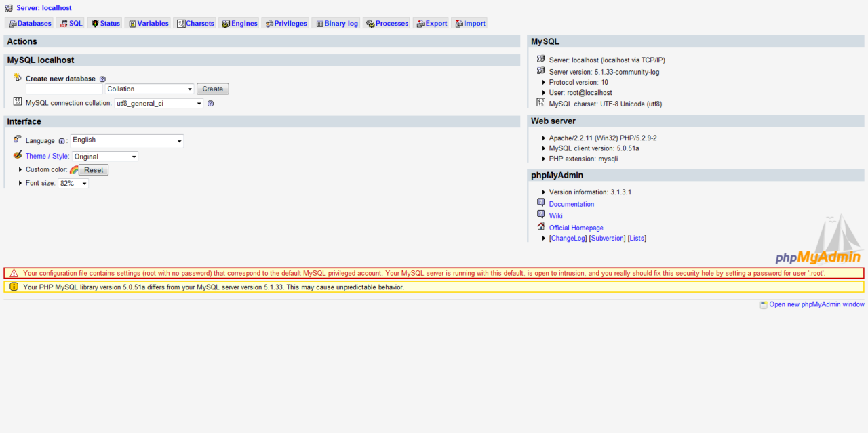
Task: Click the new window icon at bottom right
Action: click(764, 305)
